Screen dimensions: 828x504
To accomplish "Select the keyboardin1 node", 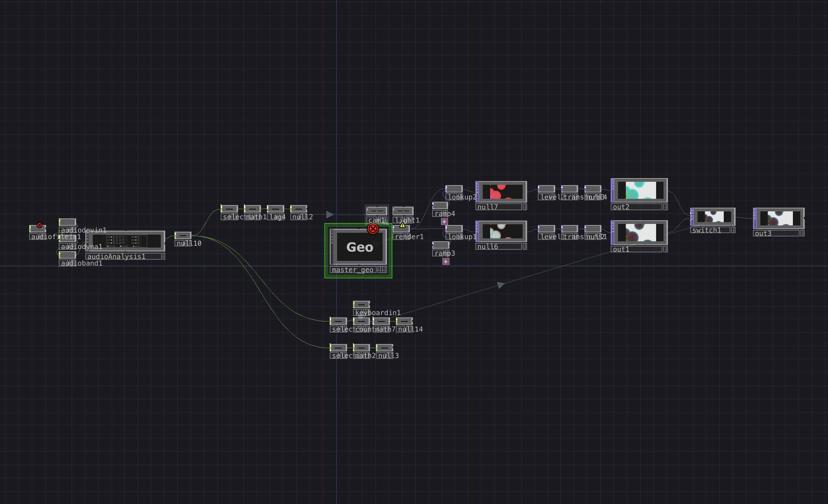I will 361,304.
